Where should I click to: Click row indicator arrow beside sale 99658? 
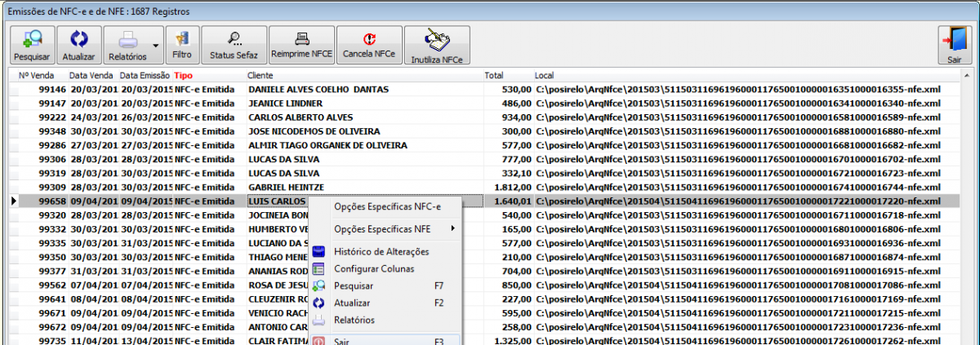[12, 201]
